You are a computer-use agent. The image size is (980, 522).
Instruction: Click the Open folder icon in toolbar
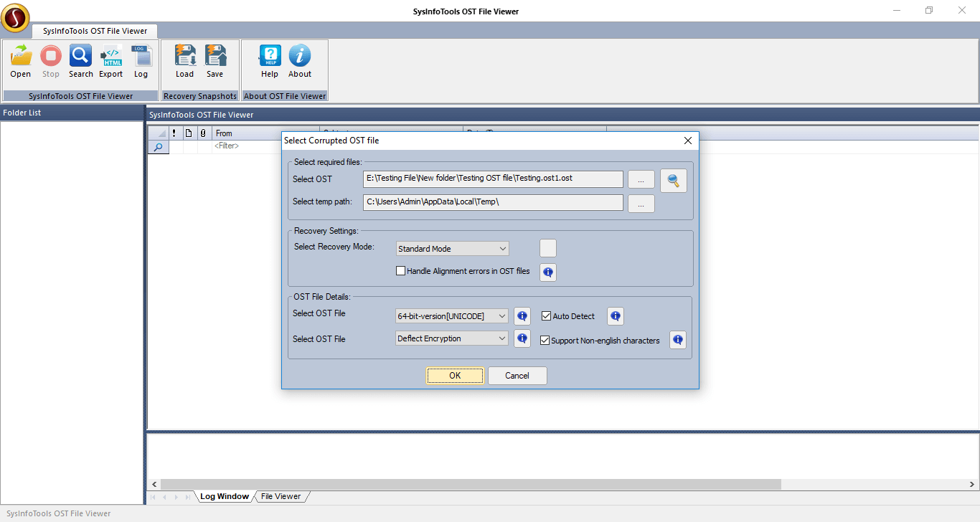[x=21, y=57]
